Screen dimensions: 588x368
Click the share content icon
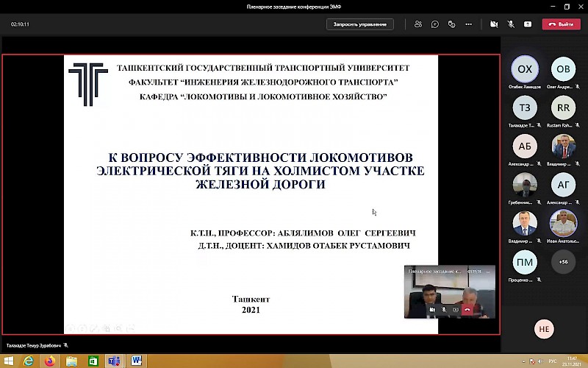[x=528, y=24]
